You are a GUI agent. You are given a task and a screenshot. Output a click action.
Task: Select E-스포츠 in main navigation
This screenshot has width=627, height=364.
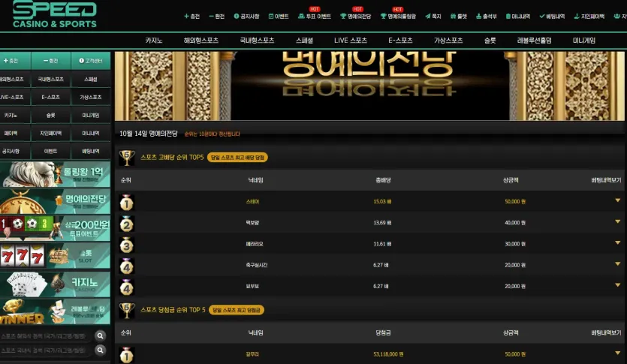point(400,41)
